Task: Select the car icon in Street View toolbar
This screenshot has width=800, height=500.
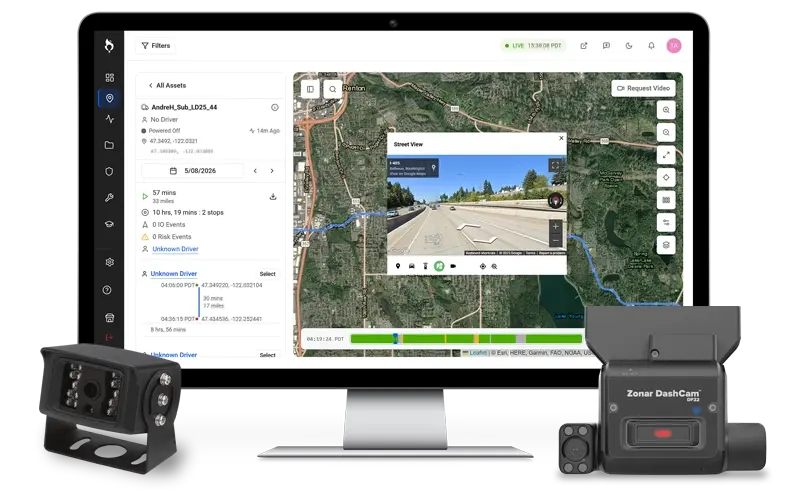Action: [x=412, y=266]
